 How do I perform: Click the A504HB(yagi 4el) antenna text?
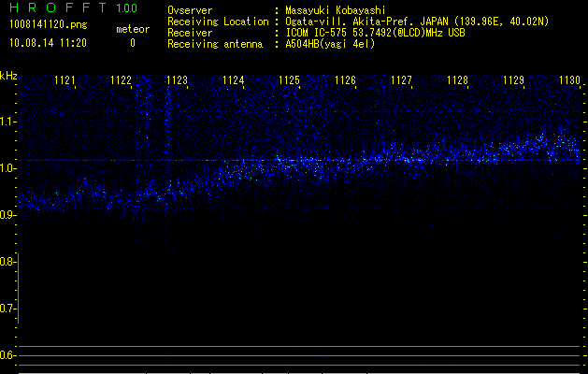point(330,44)
